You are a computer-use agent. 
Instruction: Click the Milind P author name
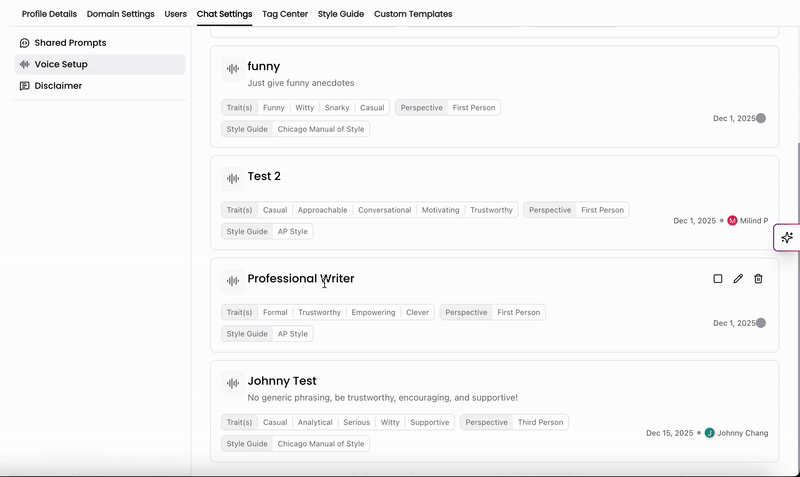tap(754, 220)
